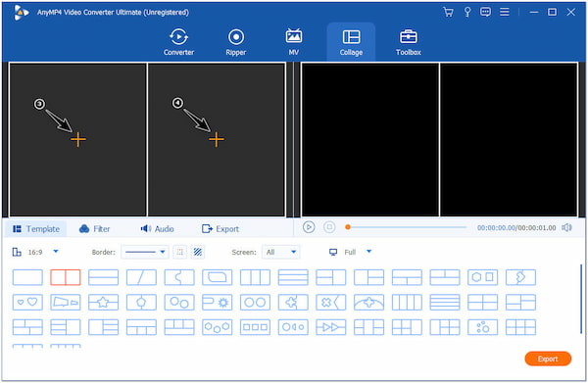Select the 2x2 grid template
The height and width of the screenshot is (383, 588).
(482, 302)
